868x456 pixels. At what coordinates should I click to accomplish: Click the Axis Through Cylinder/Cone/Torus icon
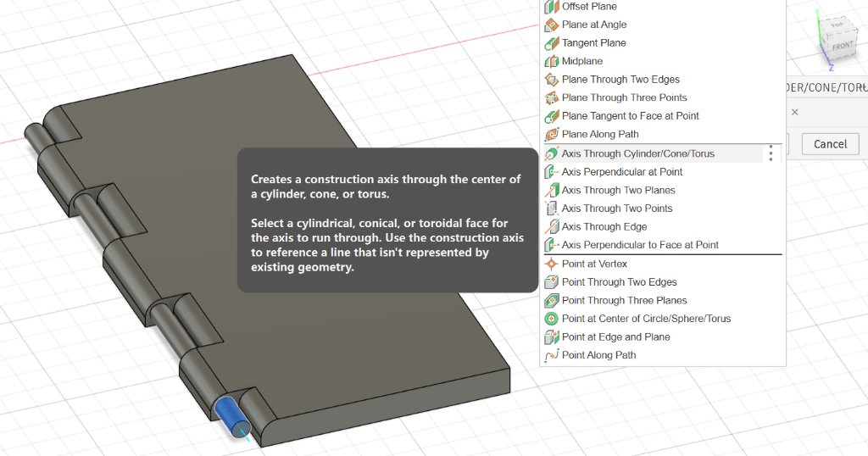(552, 154)
